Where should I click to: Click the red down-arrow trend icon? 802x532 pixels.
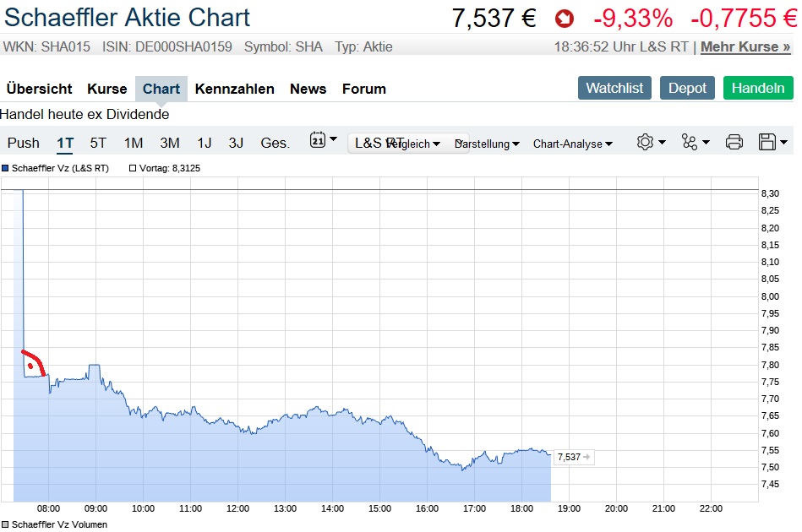click(x=564, y=18)
